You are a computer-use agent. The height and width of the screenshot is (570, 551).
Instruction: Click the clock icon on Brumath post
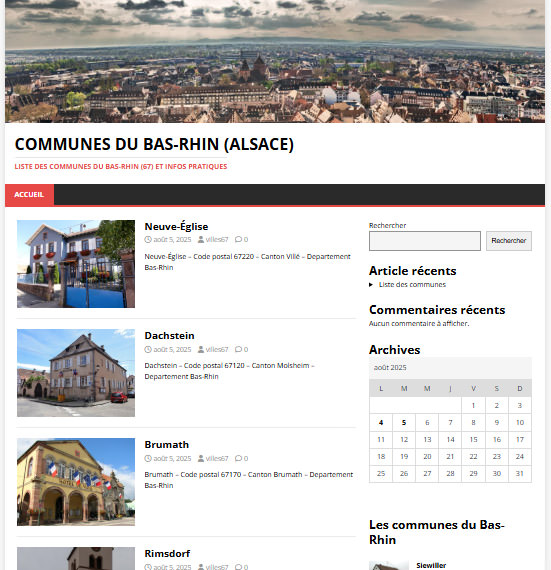click(x=148, y=458)
